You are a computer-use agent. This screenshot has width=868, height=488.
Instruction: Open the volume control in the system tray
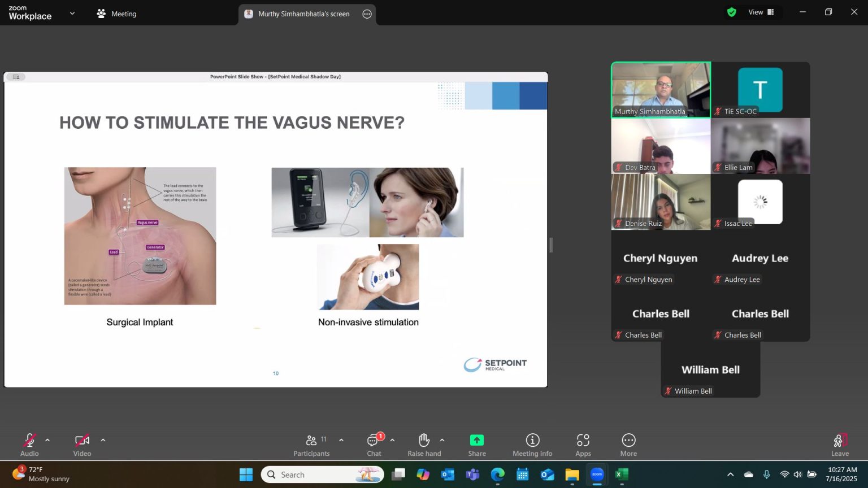coord(797,474)
